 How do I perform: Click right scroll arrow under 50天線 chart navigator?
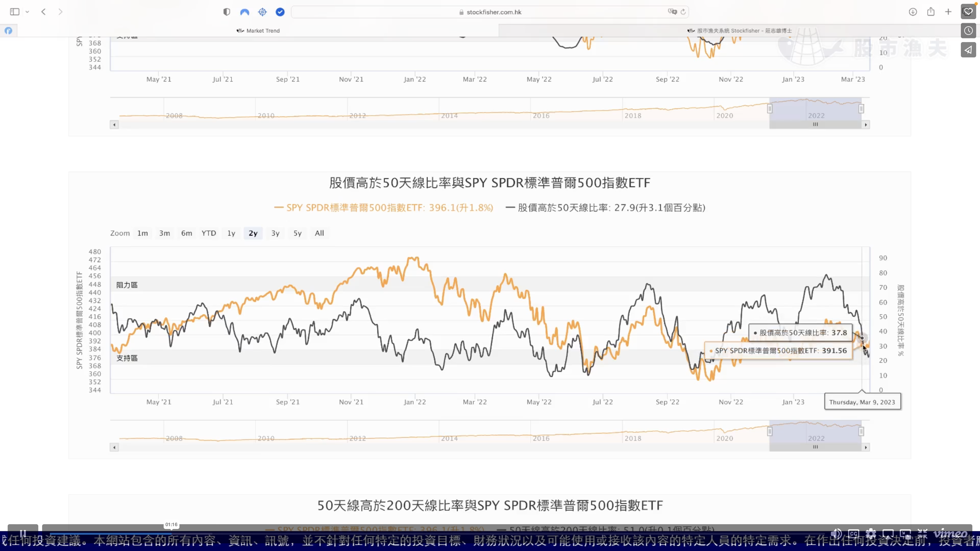point(866,447)
